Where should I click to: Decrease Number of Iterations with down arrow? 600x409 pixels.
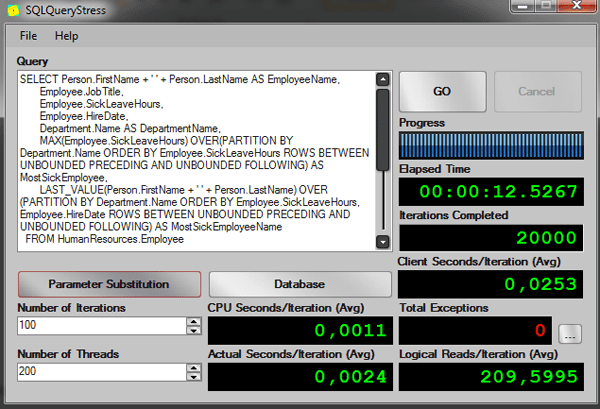coord(194,330)
